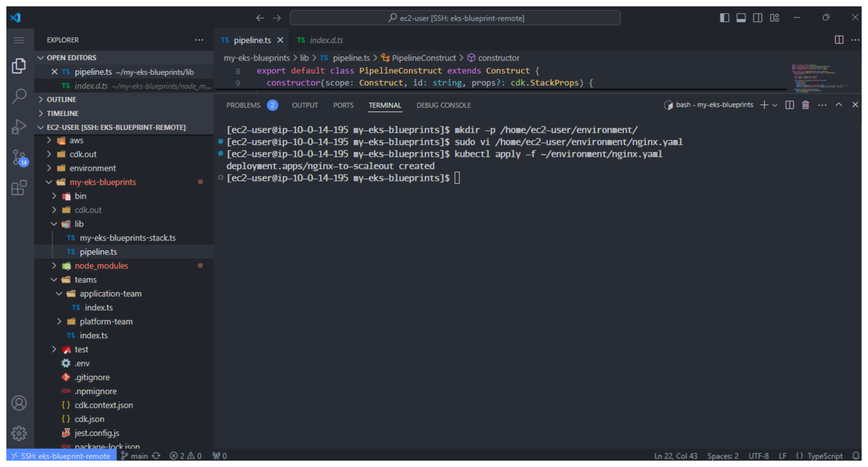Split the terminal pane

(789, 105)
